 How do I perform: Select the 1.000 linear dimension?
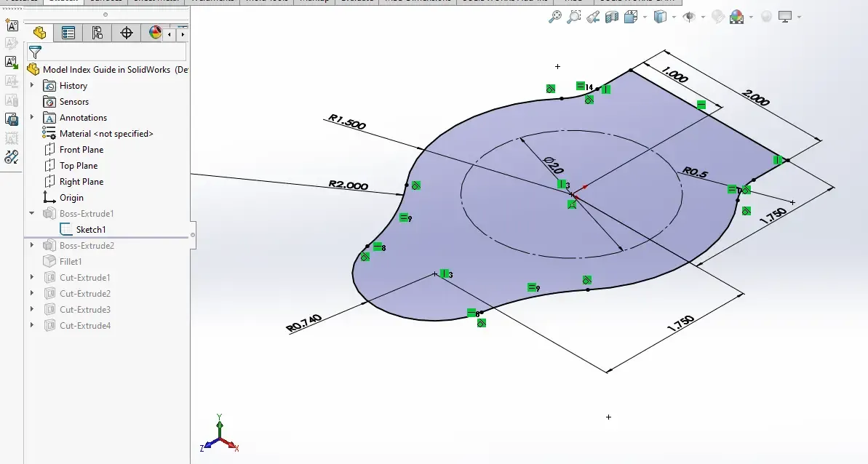[x=674, y=75]
